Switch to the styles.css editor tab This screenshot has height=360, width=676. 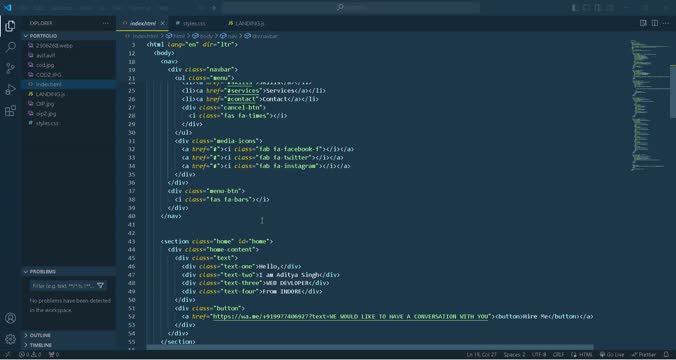[x=194, y=23]
